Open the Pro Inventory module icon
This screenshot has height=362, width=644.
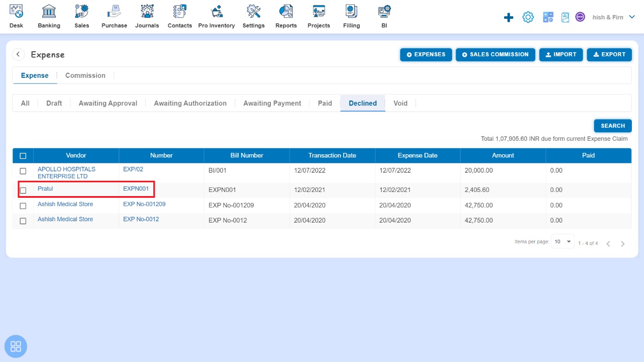[x=217, y=11]
